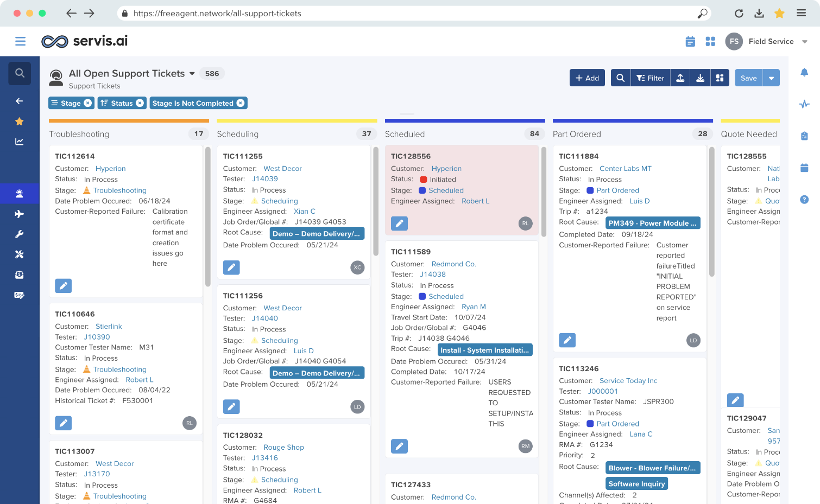Remove the Stage grouping chip

tap(87, 103)
